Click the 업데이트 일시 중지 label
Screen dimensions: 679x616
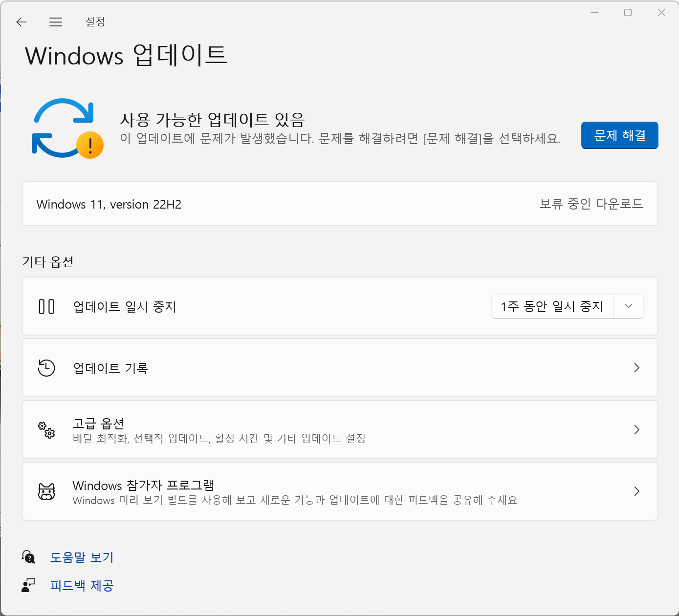click(124, 307)
